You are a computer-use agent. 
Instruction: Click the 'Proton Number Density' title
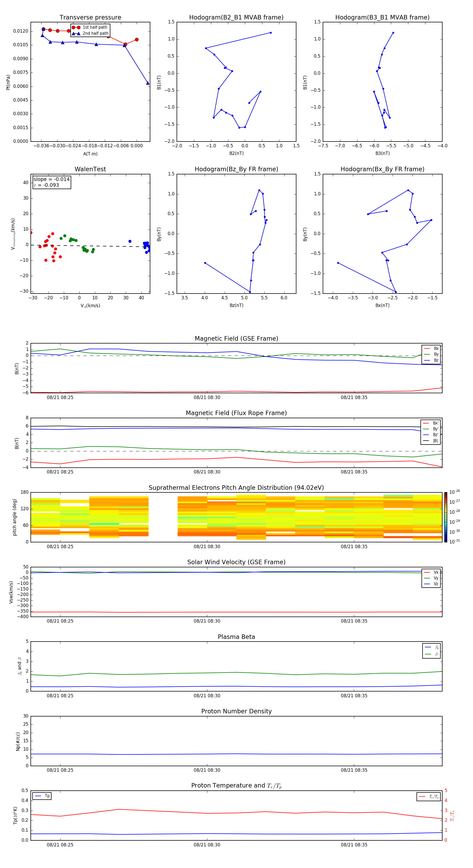click(236, 711)
